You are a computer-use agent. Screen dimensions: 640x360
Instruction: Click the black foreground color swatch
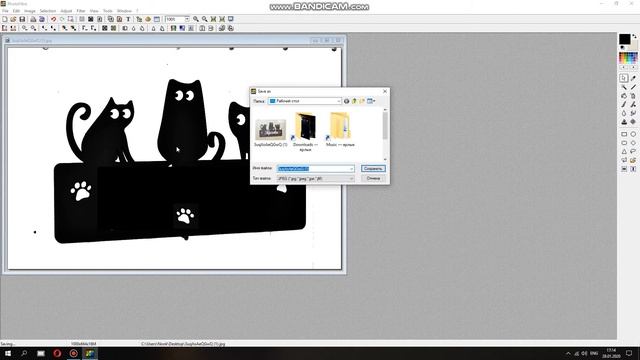click(624, 39)
